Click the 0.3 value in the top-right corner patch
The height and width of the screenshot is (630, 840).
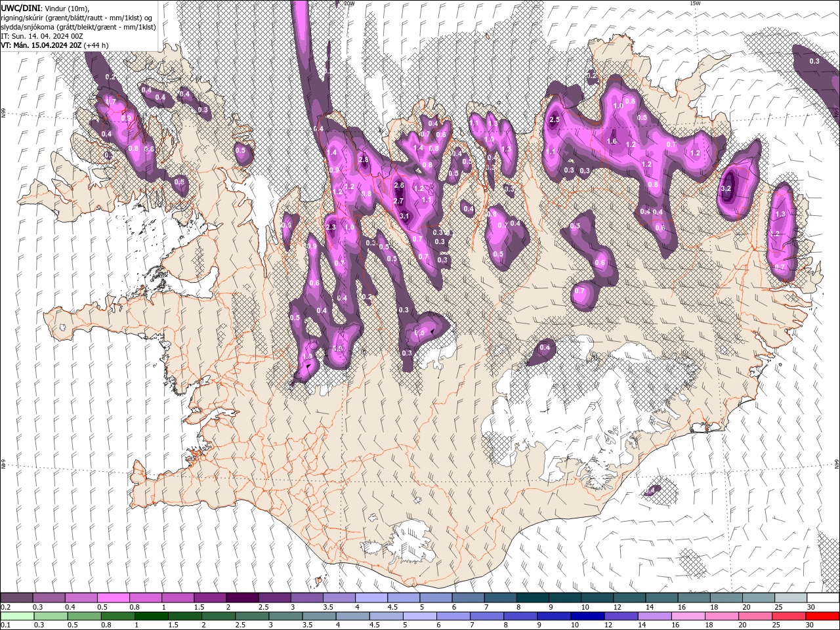click(x=814, y=61)
